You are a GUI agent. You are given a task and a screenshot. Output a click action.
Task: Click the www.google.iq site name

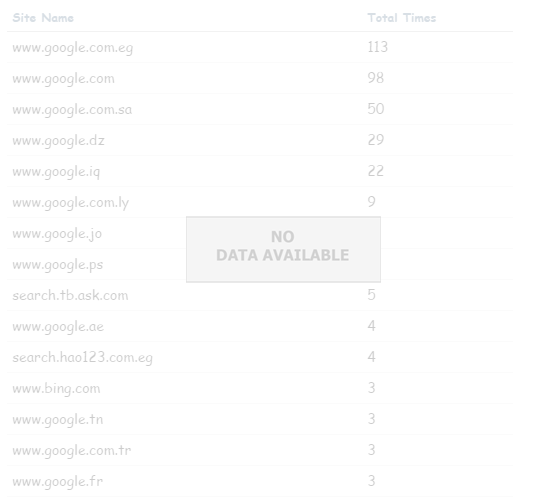coord(56,172)
